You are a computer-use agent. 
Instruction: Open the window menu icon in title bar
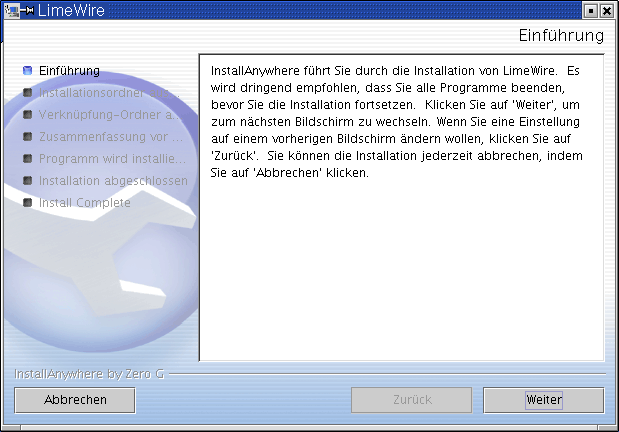[13, 10]
